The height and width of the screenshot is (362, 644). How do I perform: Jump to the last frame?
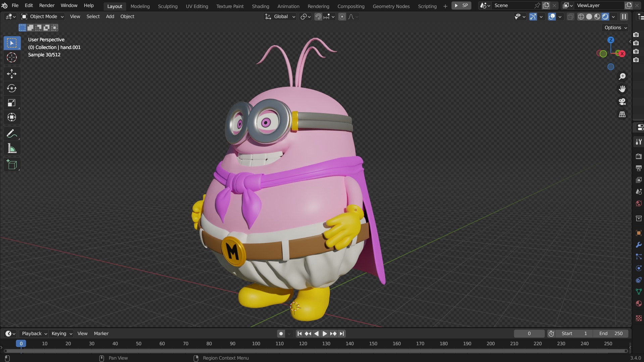(342, 333)
